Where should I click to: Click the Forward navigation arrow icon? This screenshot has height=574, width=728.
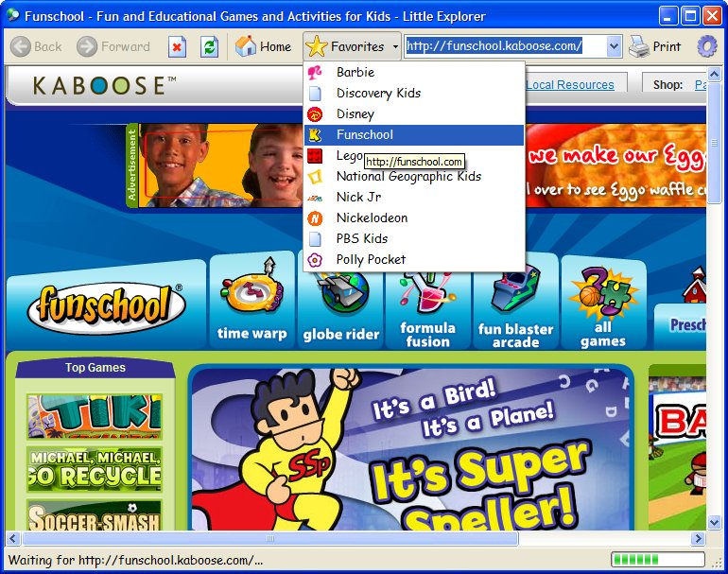point(87,46)
